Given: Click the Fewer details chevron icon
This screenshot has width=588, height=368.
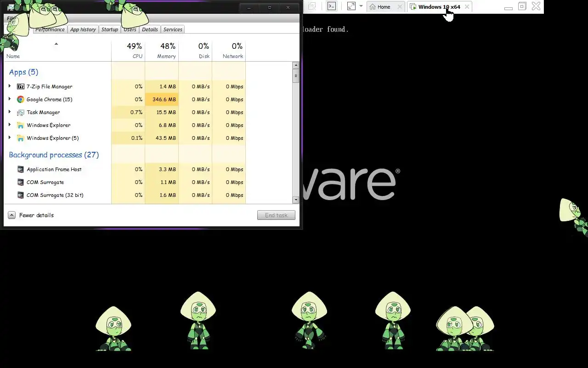Looking at the screenshot, I should [12, 215].
